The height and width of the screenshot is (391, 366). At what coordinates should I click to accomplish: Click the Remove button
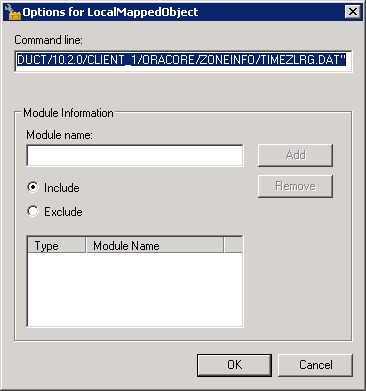pos(295,186)
